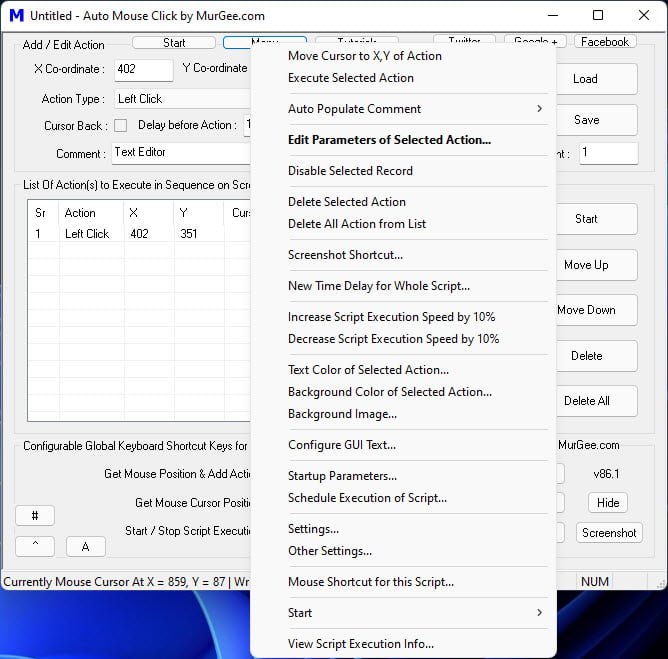Click the Hide button
The height and width of the screenshot is (659, 668).
608,503
